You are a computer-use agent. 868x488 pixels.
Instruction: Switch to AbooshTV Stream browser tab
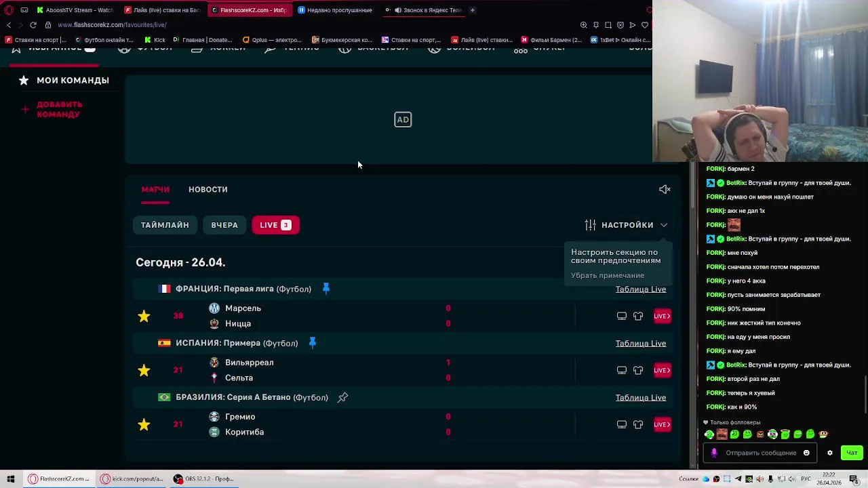point(75,10)
